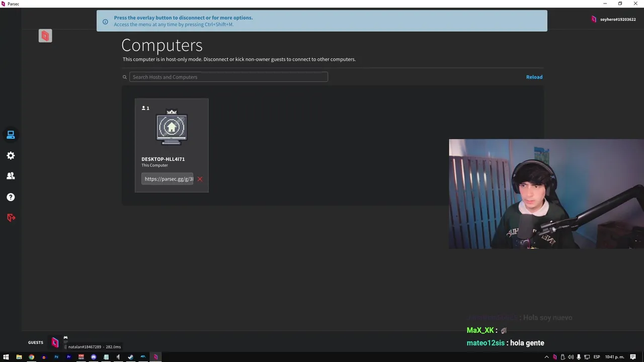Remove share link with the red X
Viewport: 644px width, 362px height.
pos(200,179)
